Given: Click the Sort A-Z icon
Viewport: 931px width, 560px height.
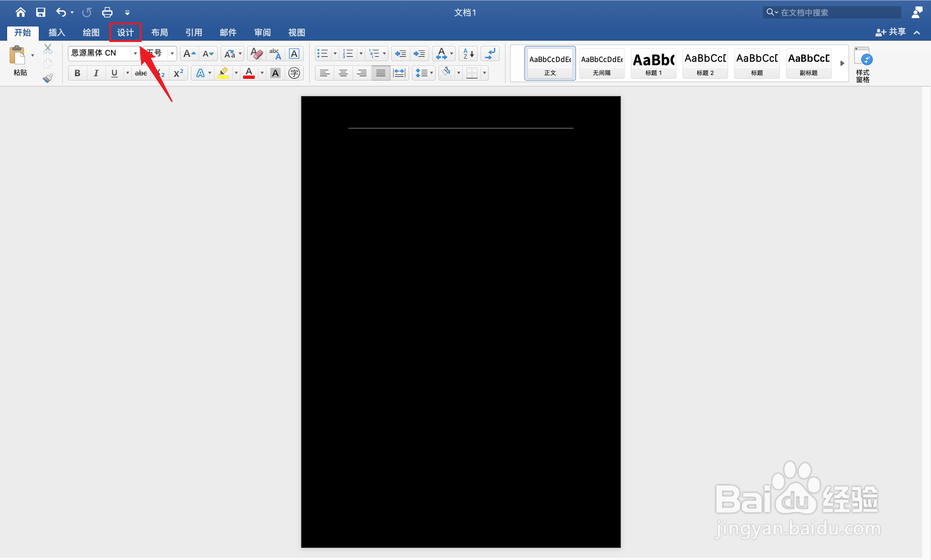Looking at the screenshot, I should [468, 54].
